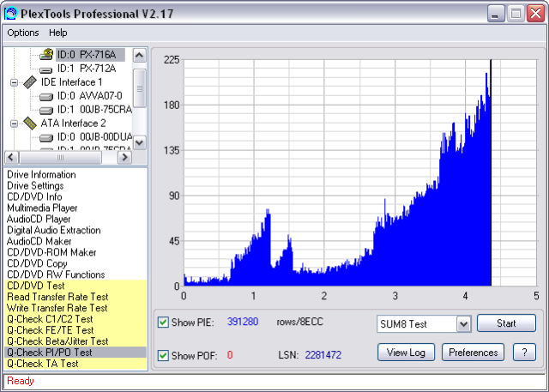This screenshot has width=549, height=392.
Task: Open the Preferences dialog
Action: point(474,352)
